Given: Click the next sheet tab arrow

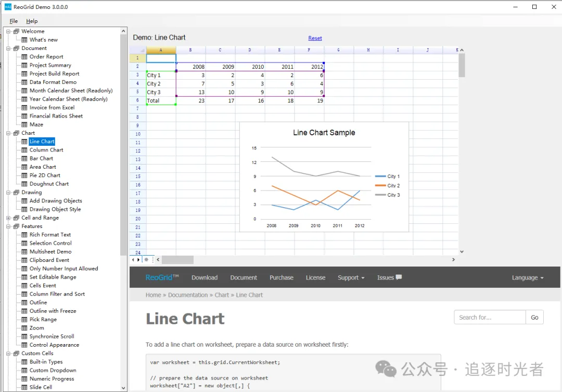Looking at the screenshot, I should pos(138,260).
